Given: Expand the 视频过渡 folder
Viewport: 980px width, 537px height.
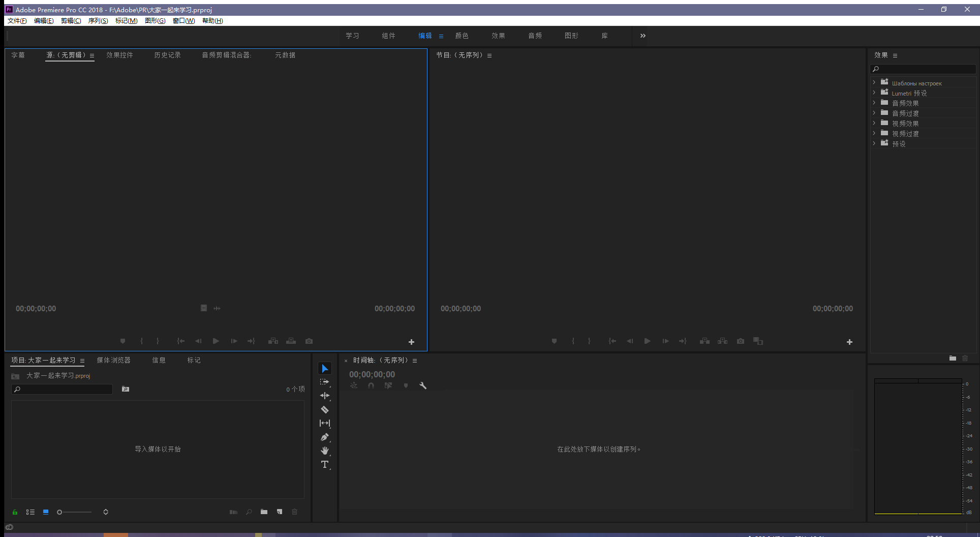Looking at the screenshot, I should pos(874,133).
